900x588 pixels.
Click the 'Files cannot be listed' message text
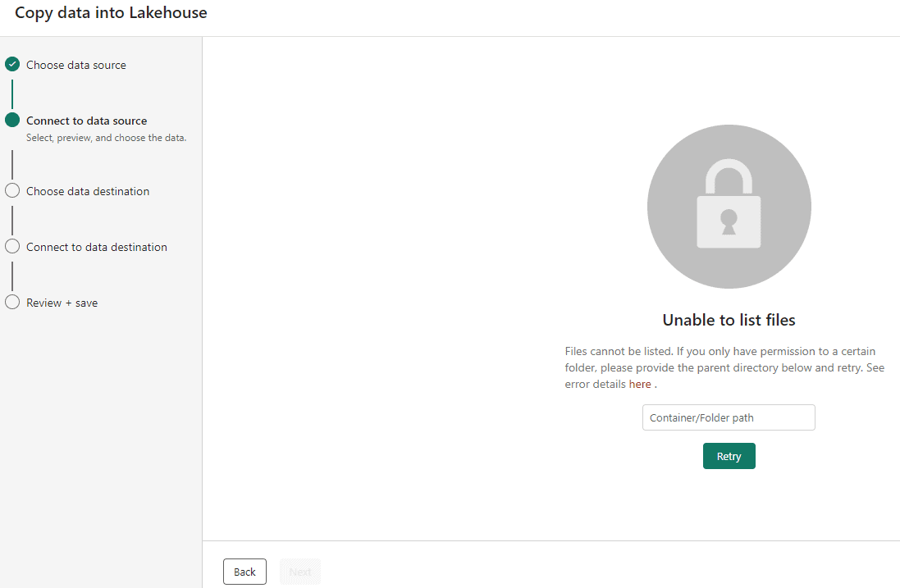(724, 367)
